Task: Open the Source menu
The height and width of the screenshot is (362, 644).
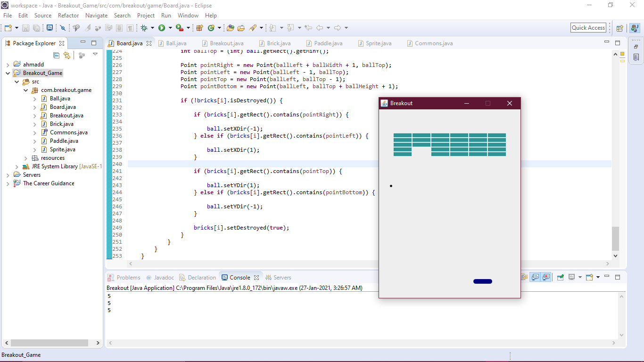Action: tap(42, 16)
